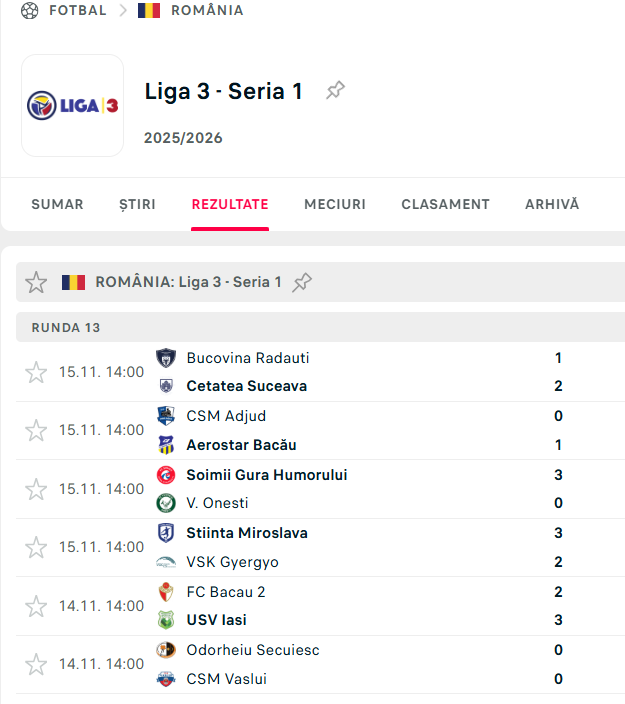Pin Liga 3 - Seria 1 beside the title
Viewport: 625px width, 704px height.
pyautogui.click(x=335, y=91)
